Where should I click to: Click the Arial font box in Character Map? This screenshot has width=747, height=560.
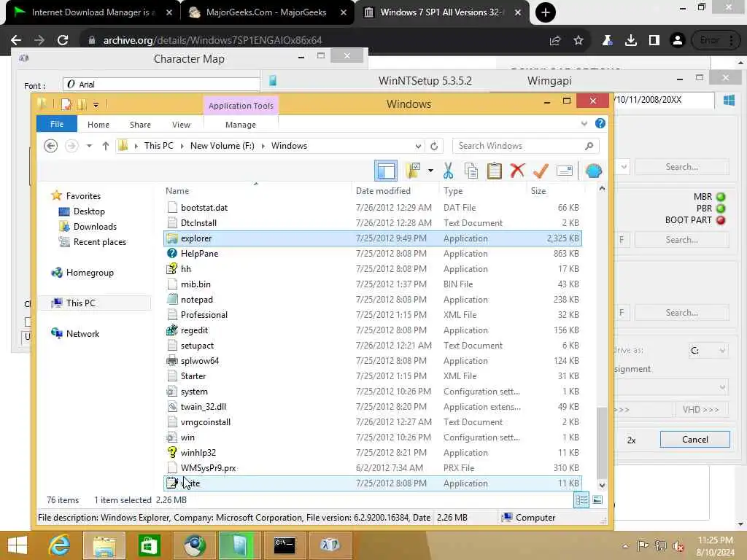[161, 85]
